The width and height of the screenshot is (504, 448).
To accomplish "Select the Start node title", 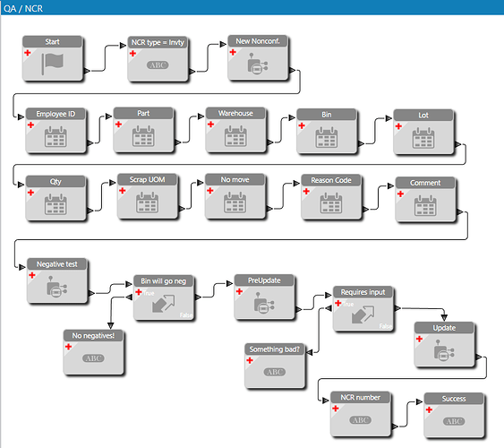I will 53,42.
